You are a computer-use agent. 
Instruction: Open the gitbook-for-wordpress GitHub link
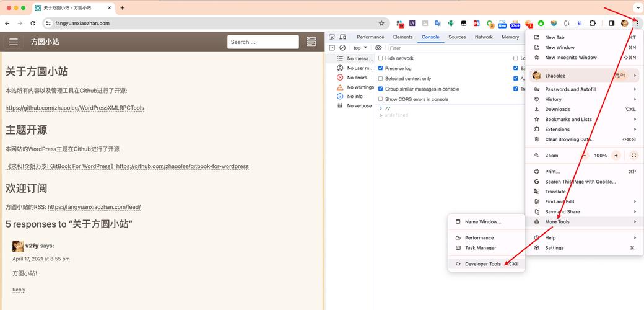click(x=182, y=167)
